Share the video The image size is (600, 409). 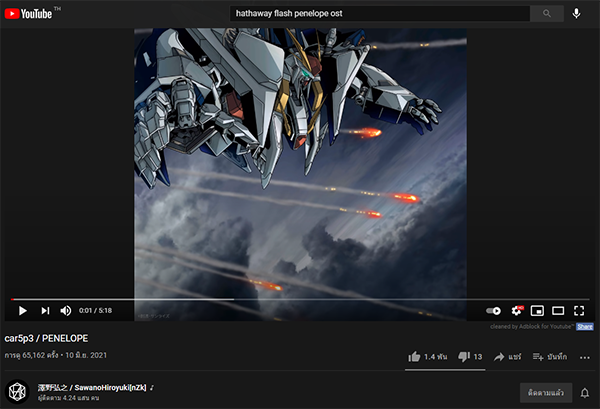508,356
